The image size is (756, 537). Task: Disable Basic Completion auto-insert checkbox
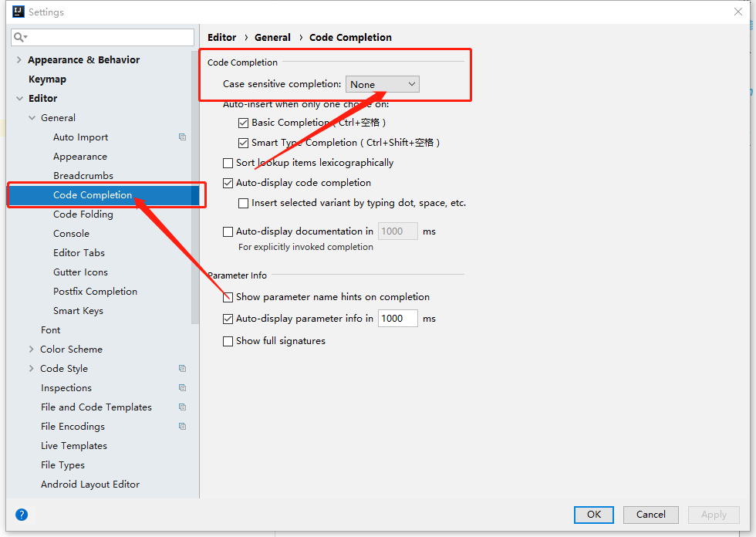(x=244, y=123)
